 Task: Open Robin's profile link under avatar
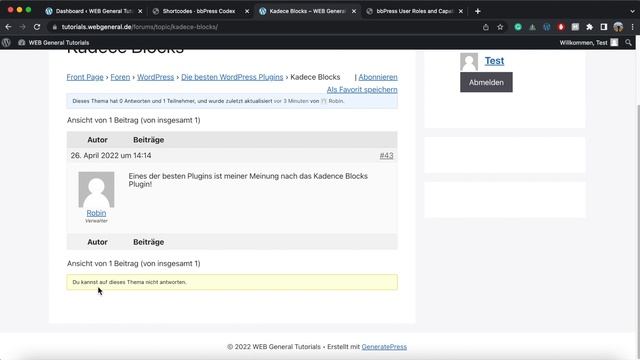(96, 213)
